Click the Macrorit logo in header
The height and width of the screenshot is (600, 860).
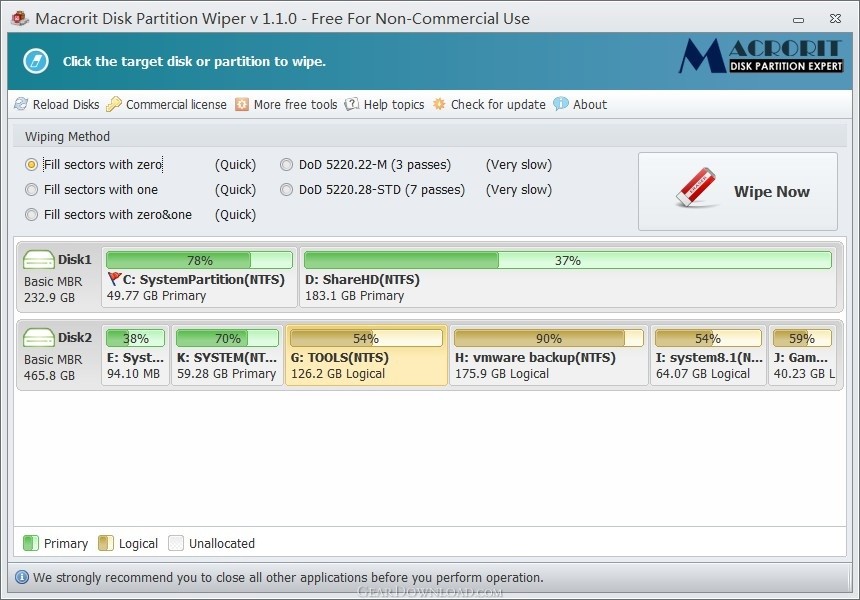point(761,56)
